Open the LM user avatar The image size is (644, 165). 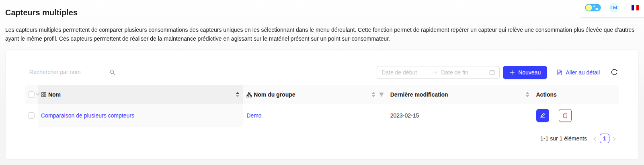point(613,8)
